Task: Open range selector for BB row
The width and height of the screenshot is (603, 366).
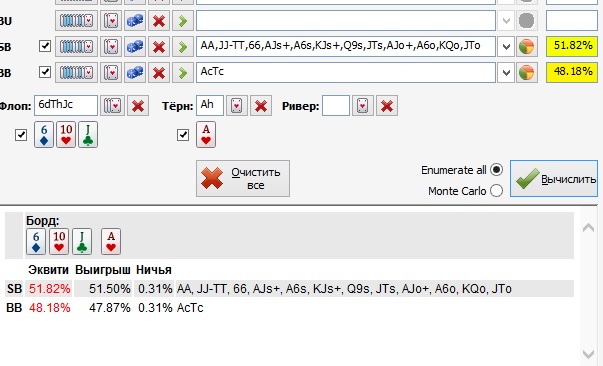Action: (x=76, y=73)
